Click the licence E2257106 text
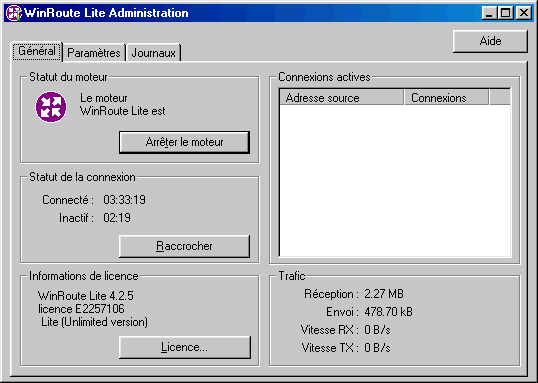 81,309
